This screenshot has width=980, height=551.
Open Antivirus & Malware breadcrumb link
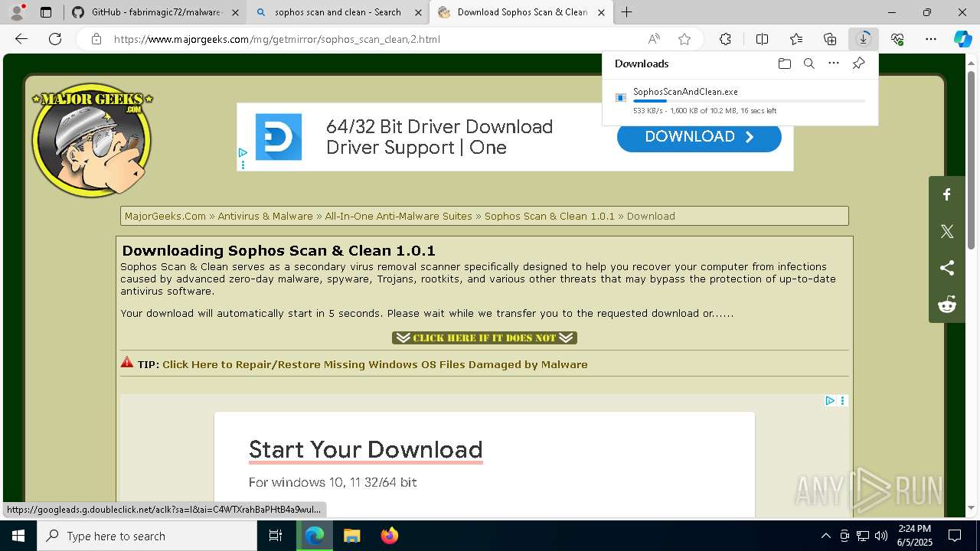pyautogui.click(x=265, y=216)
